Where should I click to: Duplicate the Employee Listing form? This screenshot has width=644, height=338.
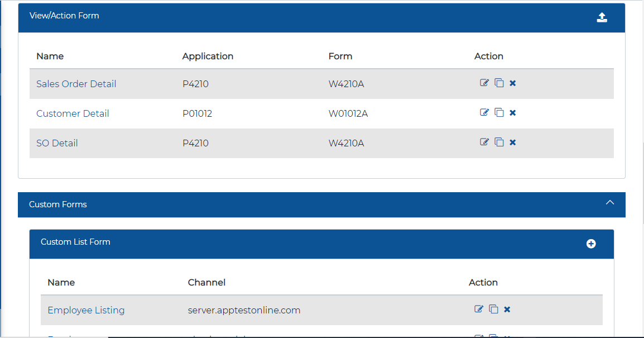pos(493,309)
